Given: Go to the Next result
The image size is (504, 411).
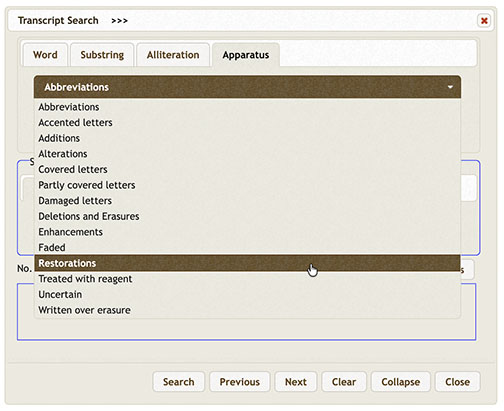Looking at the screenshot, I should (x=296, y=382).
